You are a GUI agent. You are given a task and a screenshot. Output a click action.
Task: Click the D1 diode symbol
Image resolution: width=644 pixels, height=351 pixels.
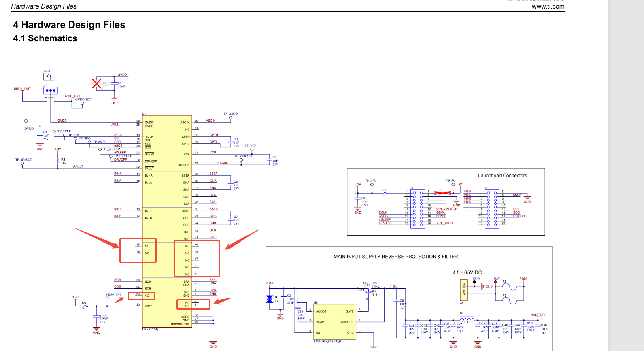pyautogui.click(x=270, y=299)
